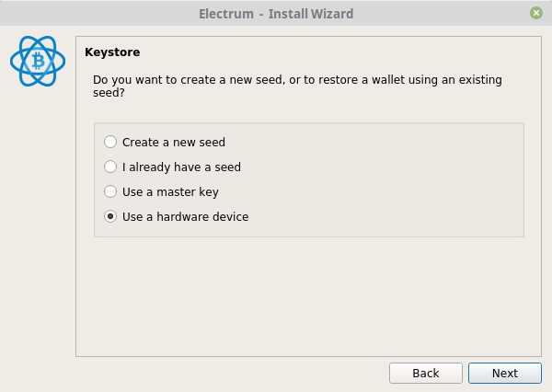552x392 pixels.
Task: Click the seed question paragraph text
Action: point(297,86)
